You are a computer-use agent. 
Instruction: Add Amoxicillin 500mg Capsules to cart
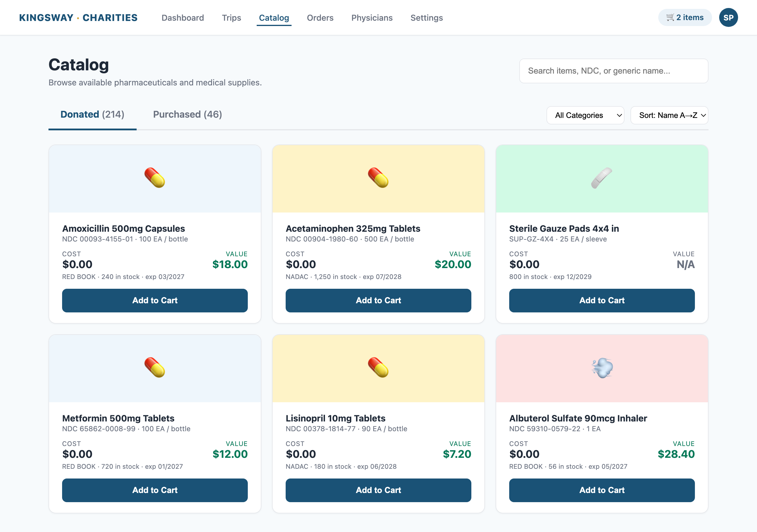pyautogui.click(x=155, y=300)
